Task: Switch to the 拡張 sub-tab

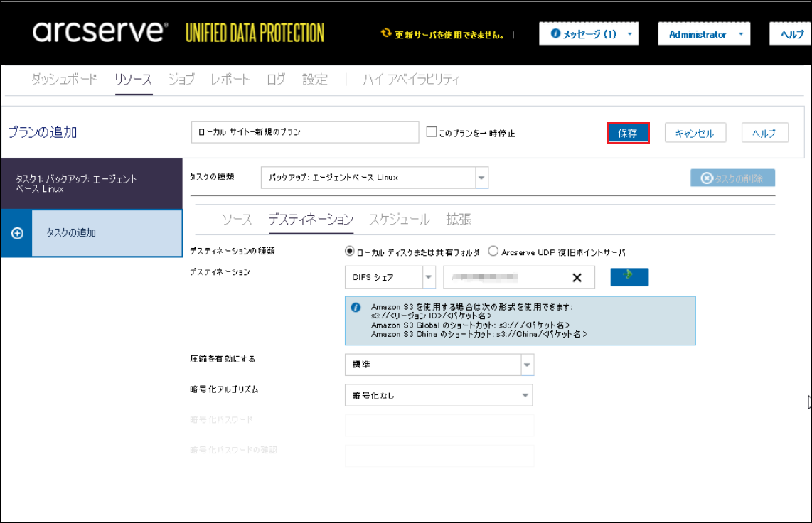Action: pyautogui.click(x=459, y=220)
